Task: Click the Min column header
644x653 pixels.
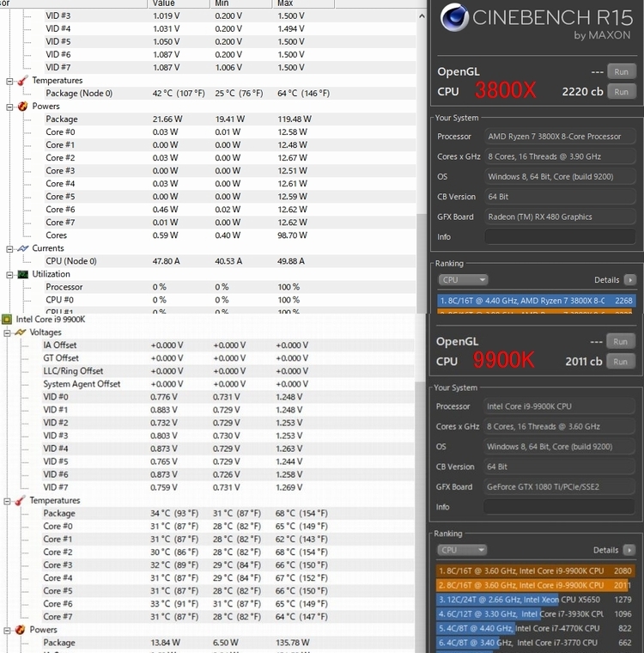Action: [241, 3]
